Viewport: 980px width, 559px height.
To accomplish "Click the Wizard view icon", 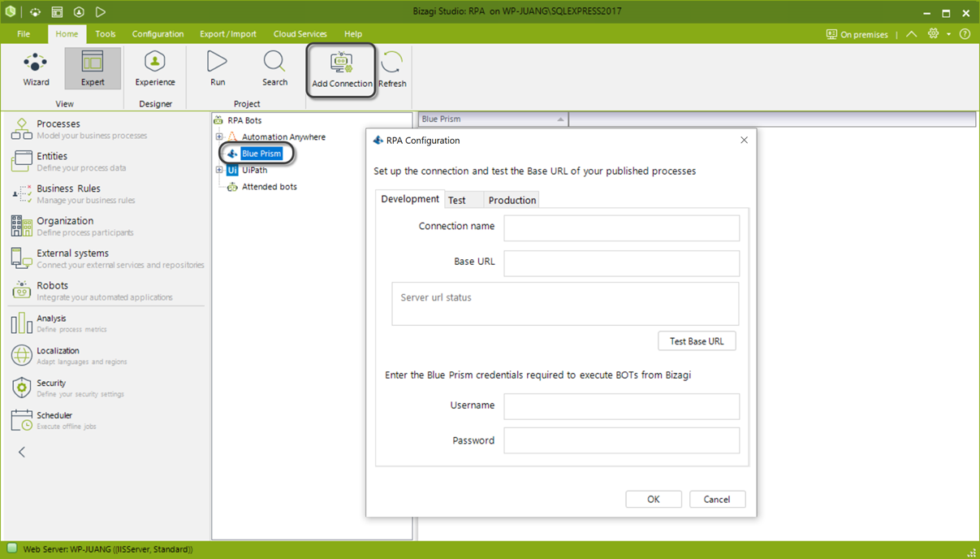I will point(36,69).
